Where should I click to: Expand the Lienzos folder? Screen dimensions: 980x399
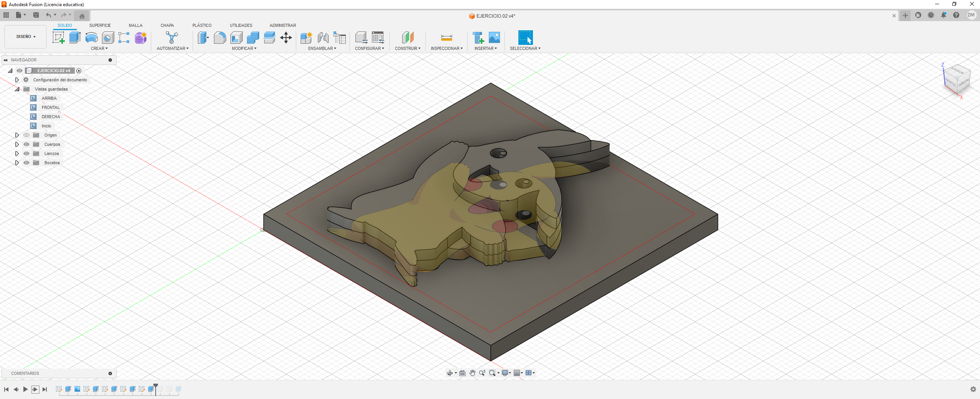pos(17,153)
